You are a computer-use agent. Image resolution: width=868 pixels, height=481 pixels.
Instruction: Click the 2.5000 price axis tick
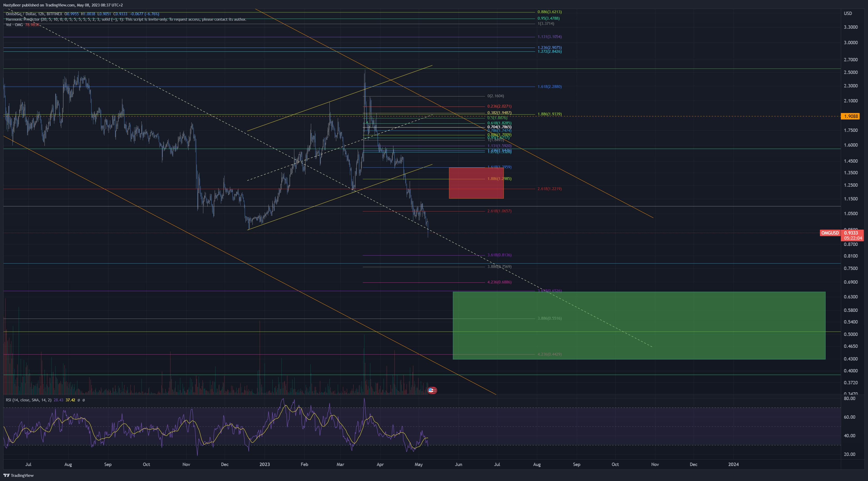pos(850,72)
